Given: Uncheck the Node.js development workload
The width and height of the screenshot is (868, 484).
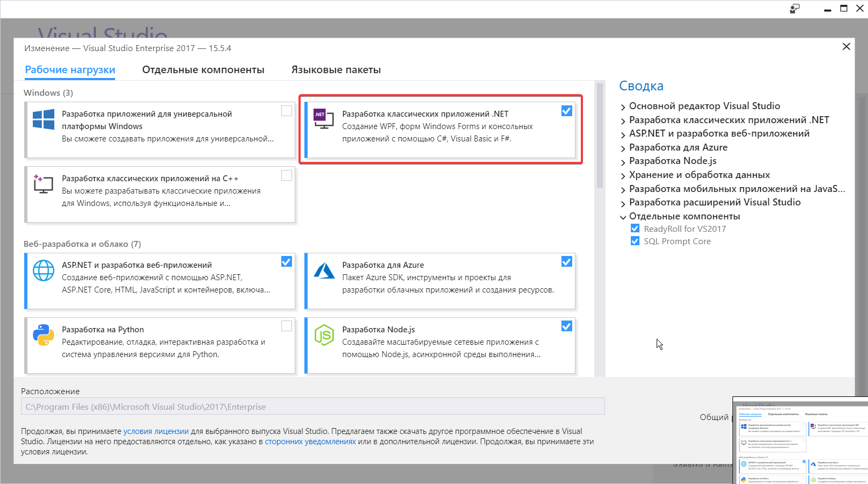Looking at the screenshot, I should coord(567,326).
